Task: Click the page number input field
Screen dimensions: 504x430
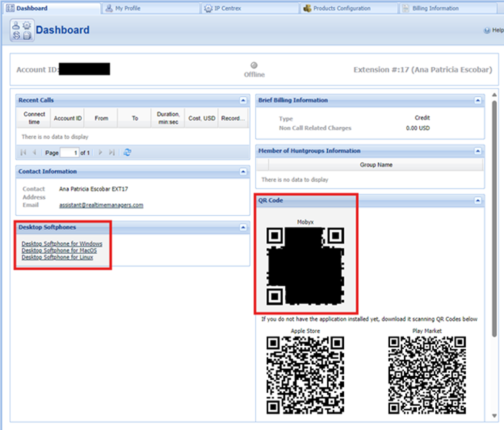Action: pos(70,153)
